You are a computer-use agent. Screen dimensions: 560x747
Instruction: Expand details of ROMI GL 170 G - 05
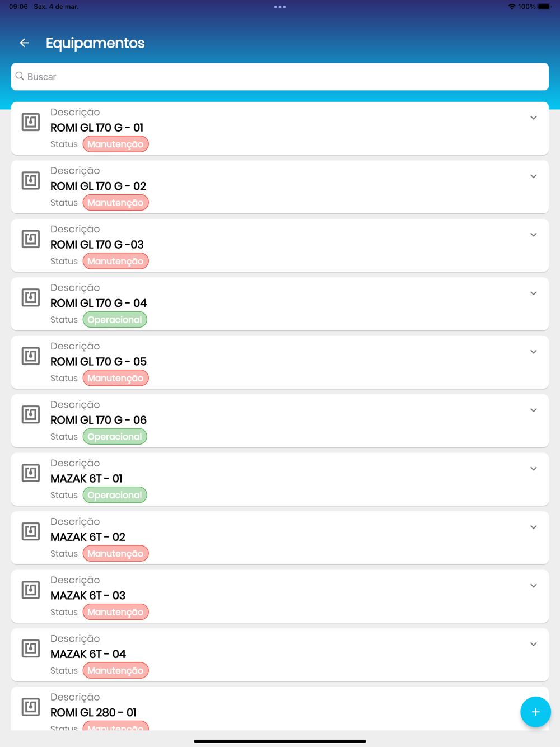coord(534,352)
